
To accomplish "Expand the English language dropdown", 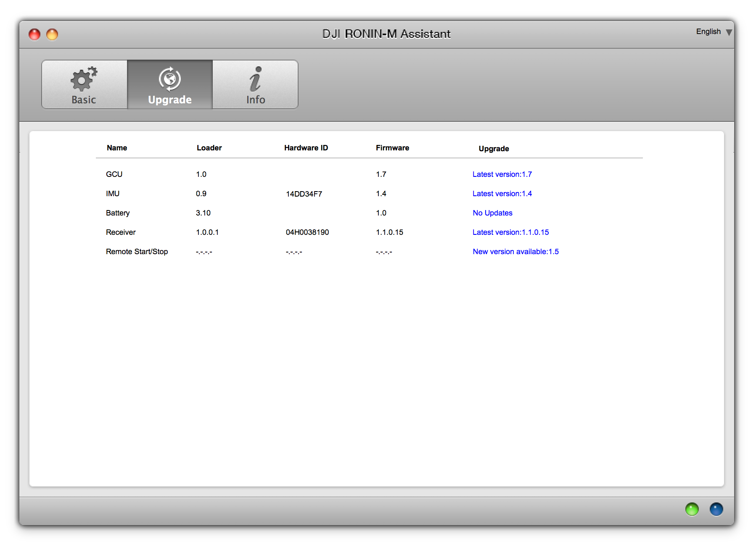I will [x=714, y=32].
